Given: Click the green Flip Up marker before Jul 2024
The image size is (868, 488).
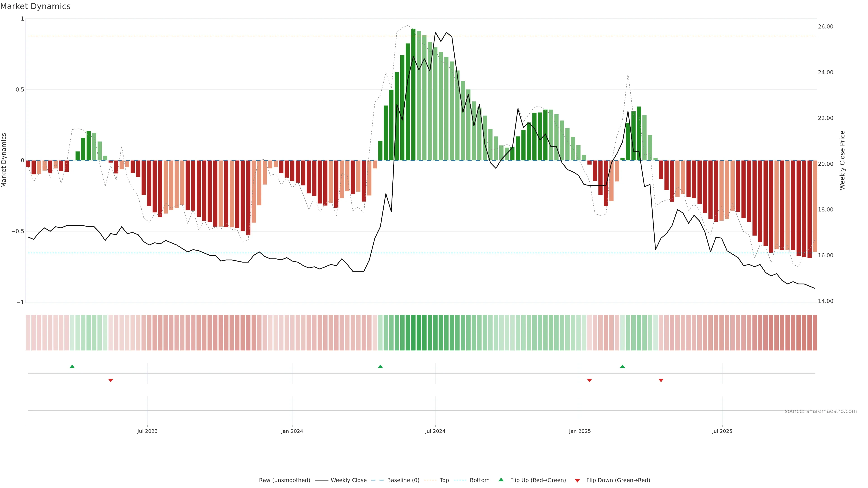Looking at the screenshot, I should click(x=380, y=366).
